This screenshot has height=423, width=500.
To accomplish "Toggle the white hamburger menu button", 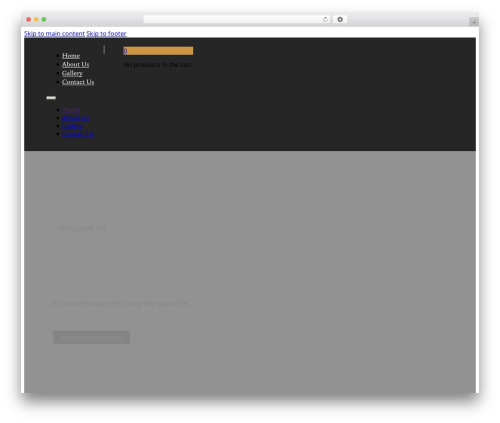I will click(51, 98).
